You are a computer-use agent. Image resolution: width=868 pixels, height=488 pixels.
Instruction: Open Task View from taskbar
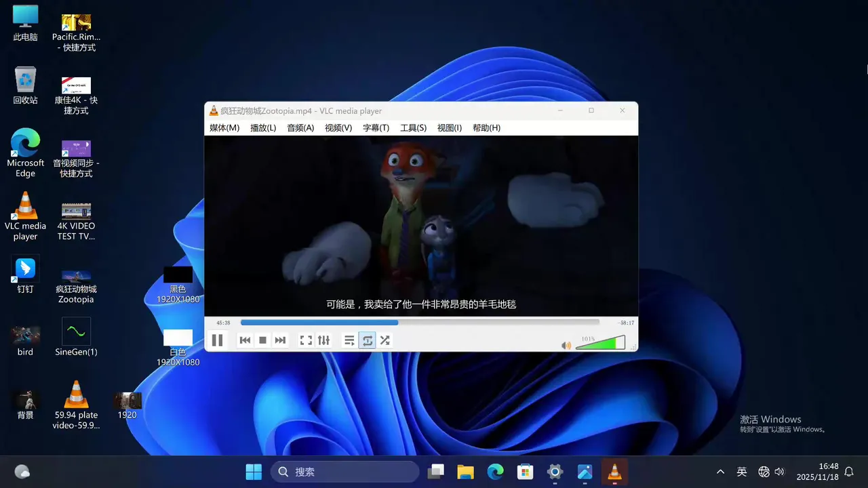coord(436,472)
